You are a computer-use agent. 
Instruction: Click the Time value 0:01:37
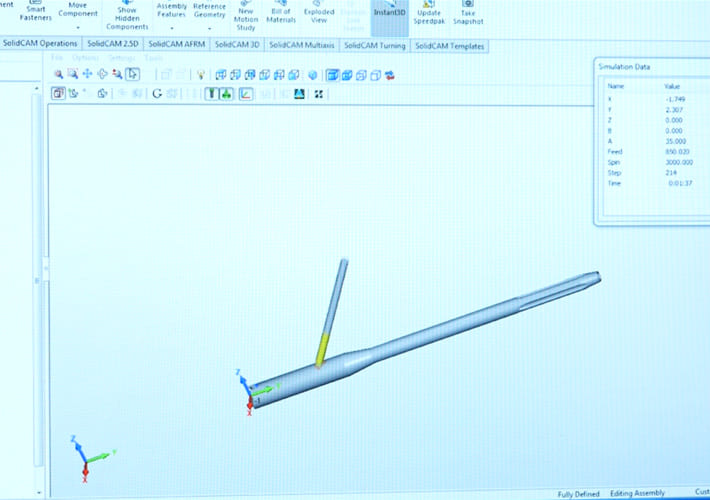(680, 183)
